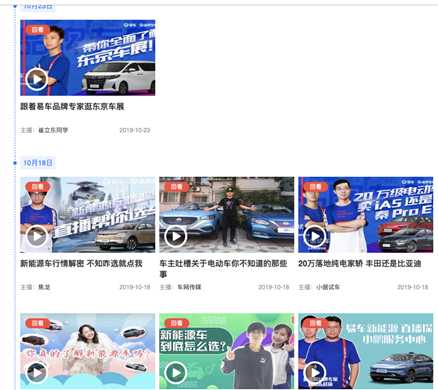
Task: Click play icon on teal thumbnail with two men
Action: pos(314,373)
